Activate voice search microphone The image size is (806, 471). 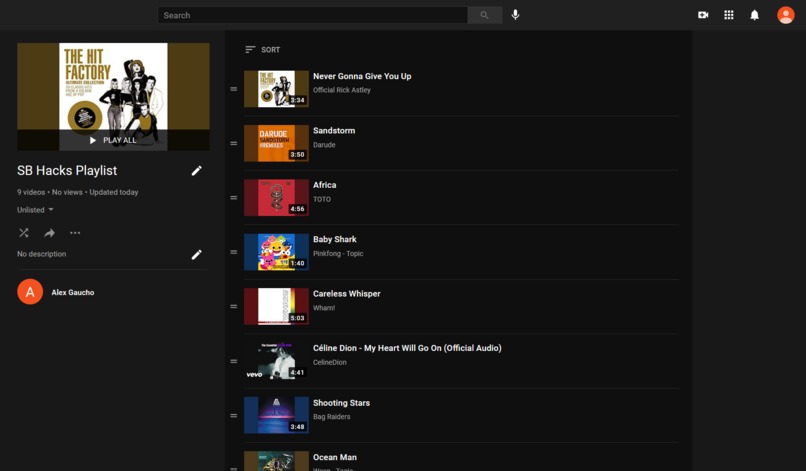pyautogui.click(x=515, y=15)
